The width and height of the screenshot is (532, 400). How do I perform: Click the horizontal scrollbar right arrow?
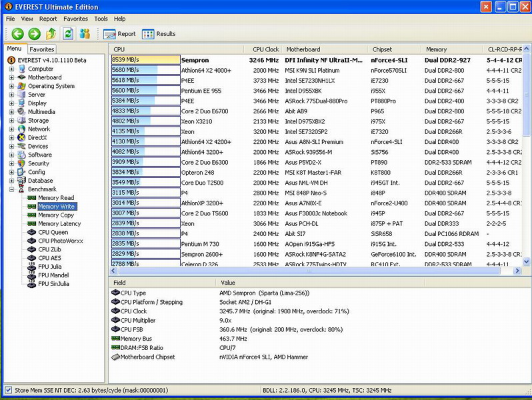[517, 271]
